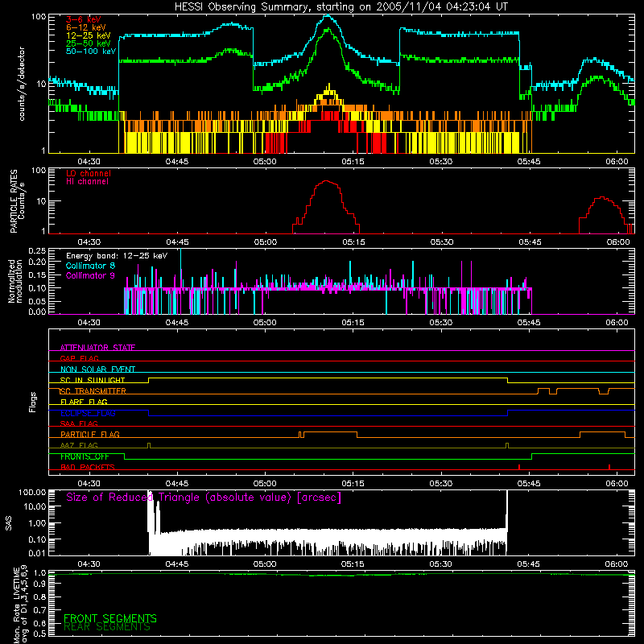Click the LO channel legend label

click(x=89, y=173)
